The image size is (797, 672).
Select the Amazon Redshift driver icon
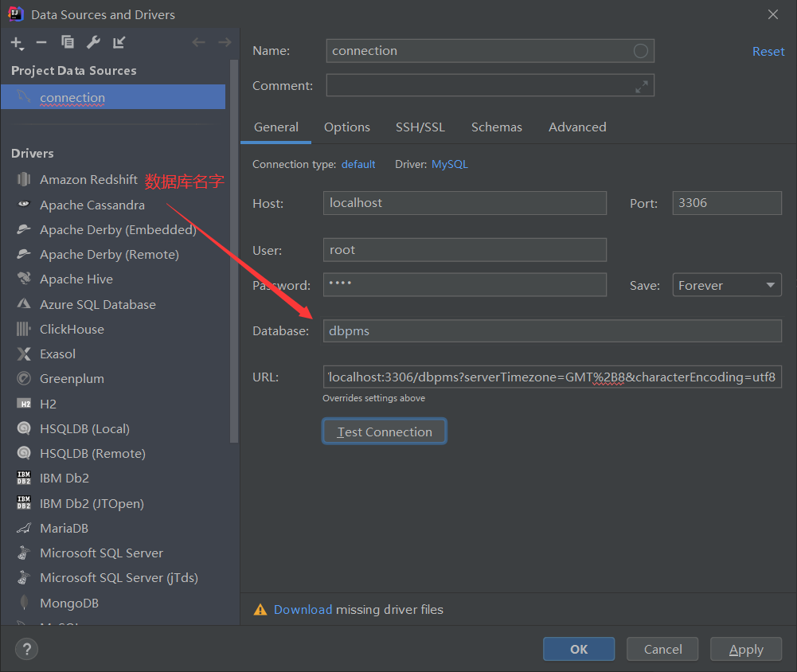point(24,179)
